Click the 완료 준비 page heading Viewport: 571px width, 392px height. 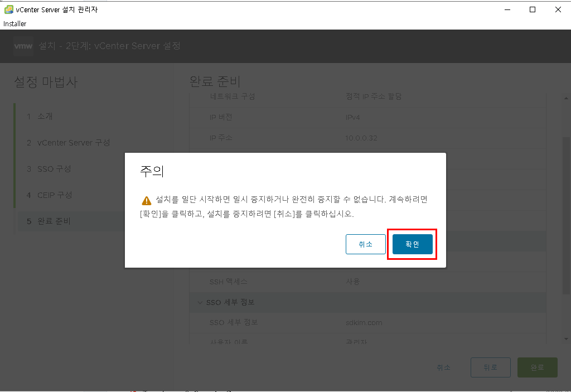click(x=215, y=81)
